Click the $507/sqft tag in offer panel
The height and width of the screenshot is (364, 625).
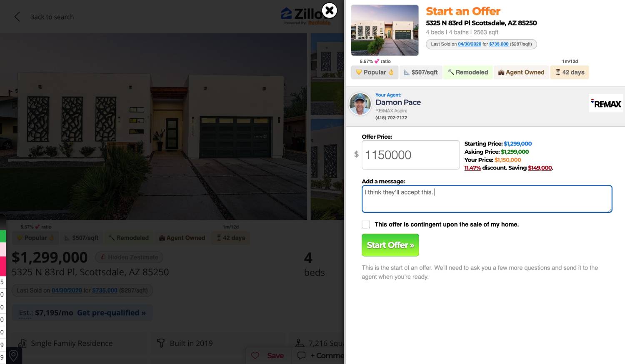tap(421, 72)
